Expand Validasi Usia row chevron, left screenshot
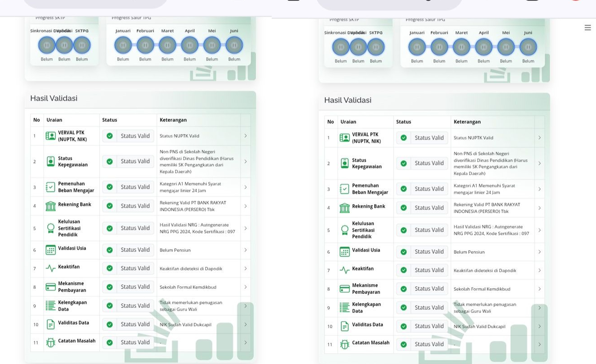596x364 pixels. point(246,250)
